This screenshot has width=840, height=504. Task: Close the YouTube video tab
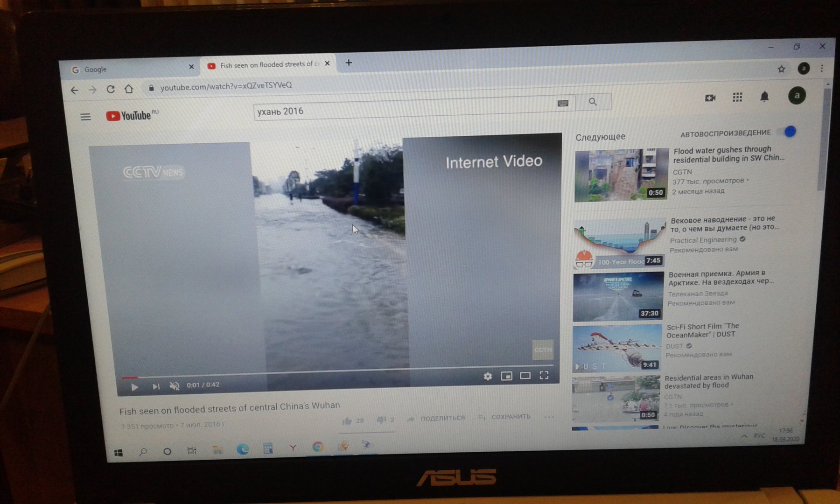(327, 63)
